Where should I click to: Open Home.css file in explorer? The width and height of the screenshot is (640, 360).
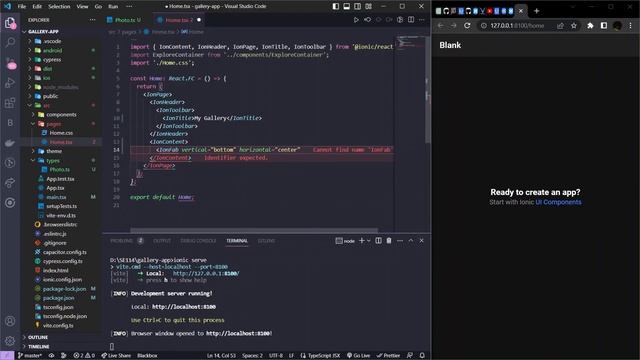click(x=61, y=133)
